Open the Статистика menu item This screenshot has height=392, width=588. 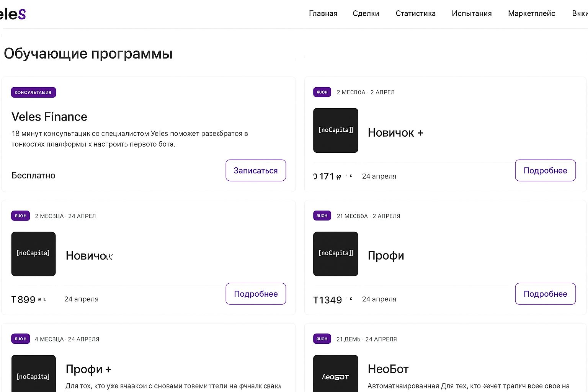tap(416, 13)
